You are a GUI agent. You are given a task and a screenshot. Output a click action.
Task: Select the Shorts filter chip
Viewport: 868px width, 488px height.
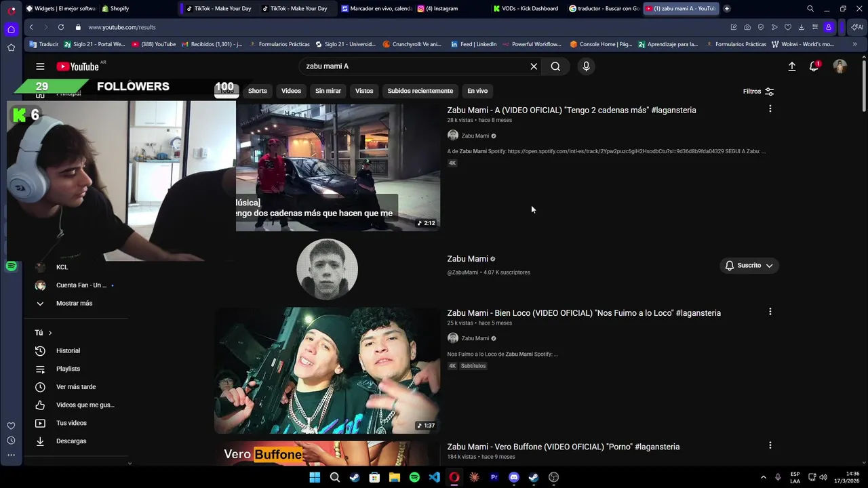pos(258,91)
